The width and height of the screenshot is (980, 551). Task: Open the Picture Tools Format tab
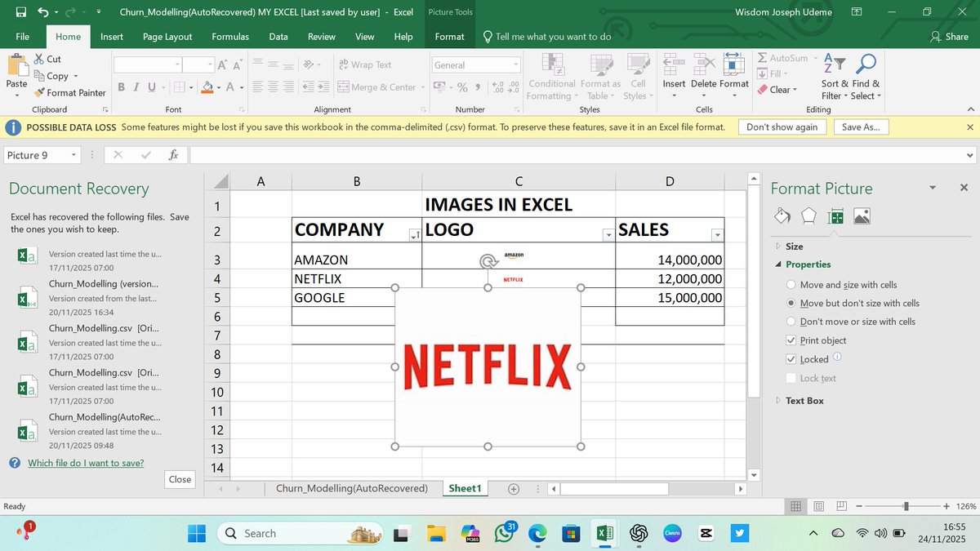point(449,36)
